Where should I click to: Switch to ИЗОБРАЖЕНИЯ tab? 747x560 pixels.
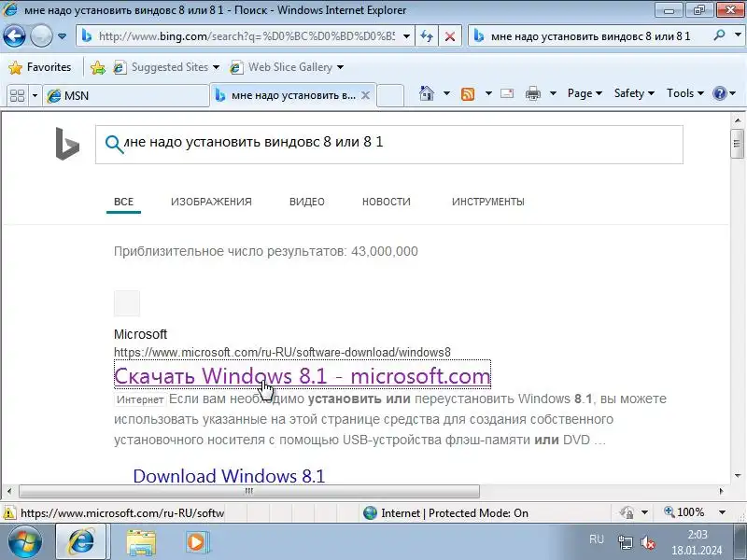coord(211,202)
